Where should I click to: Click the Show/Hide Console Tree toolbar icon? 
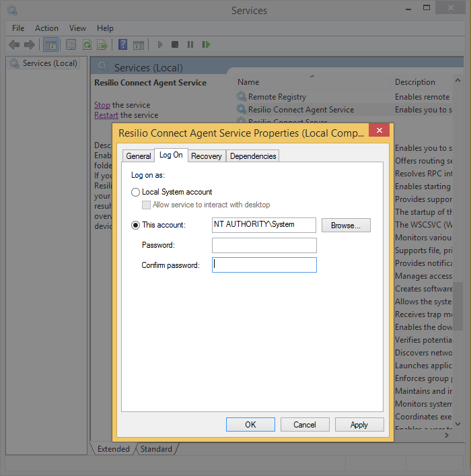[50, 44]
